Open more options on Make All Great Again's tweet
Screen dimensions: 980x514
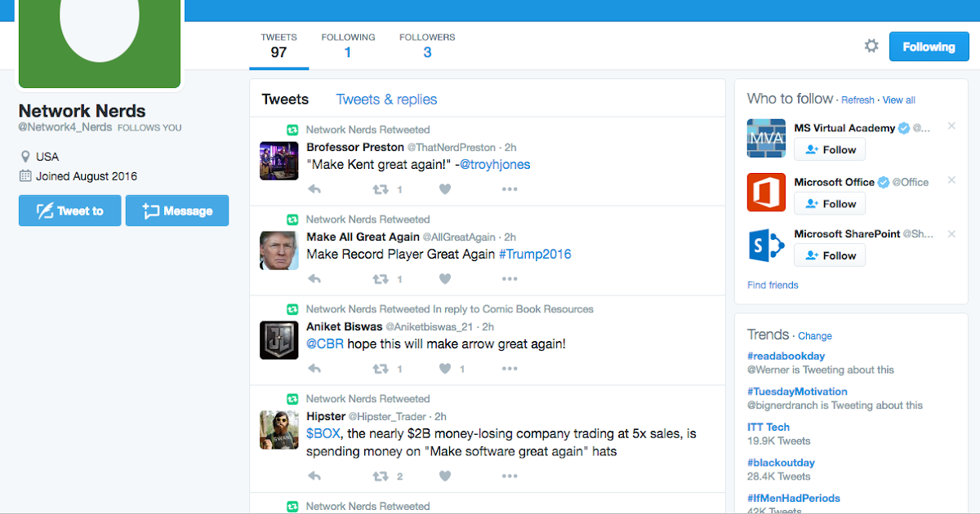510,278
